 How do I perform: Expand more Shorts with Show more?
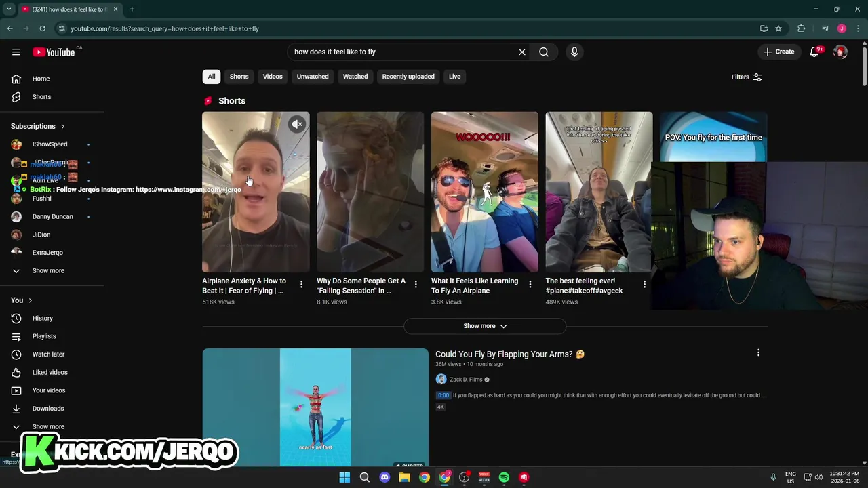click(485, 326)
